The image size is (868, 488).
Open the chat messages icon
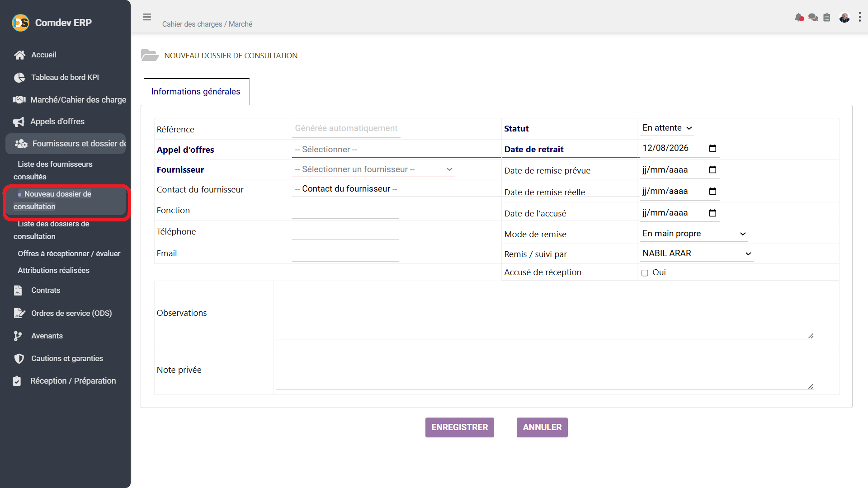[813, 17]
